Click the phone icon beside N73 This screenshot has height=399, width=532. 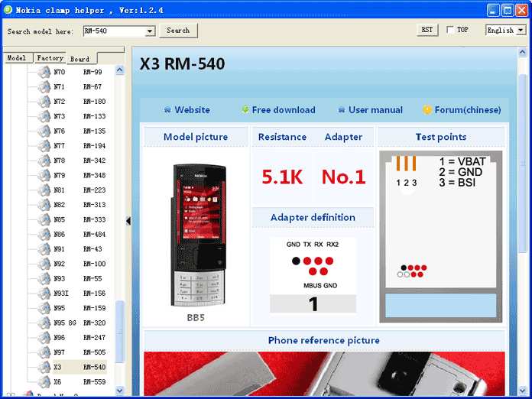point(44,116)
